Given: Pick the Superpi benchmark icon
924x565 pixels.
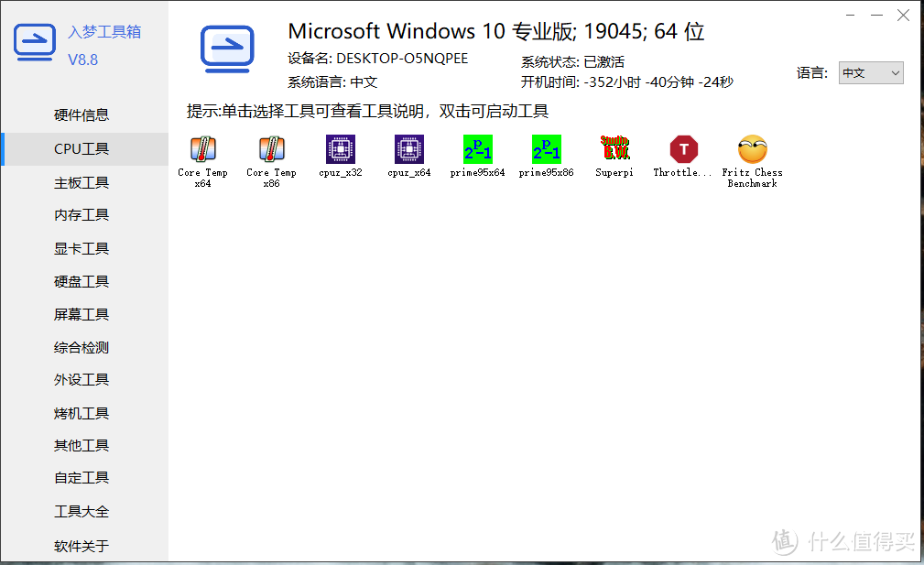Looking at the screenshot, I should (614, 149).
